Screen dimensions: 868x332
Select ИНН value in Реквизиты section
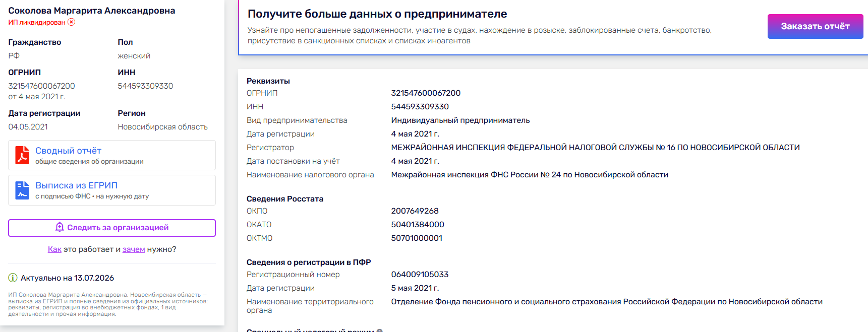click(420, 107)
